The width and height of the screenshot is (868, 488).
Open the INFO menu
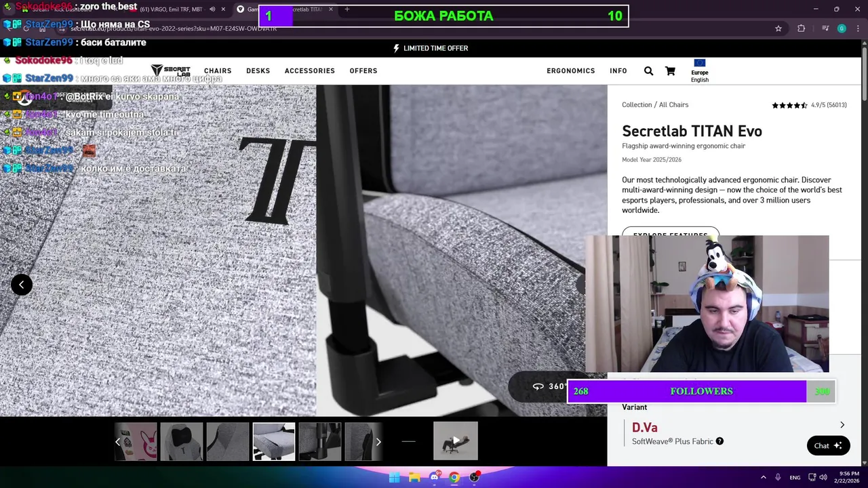click(618, 70)
